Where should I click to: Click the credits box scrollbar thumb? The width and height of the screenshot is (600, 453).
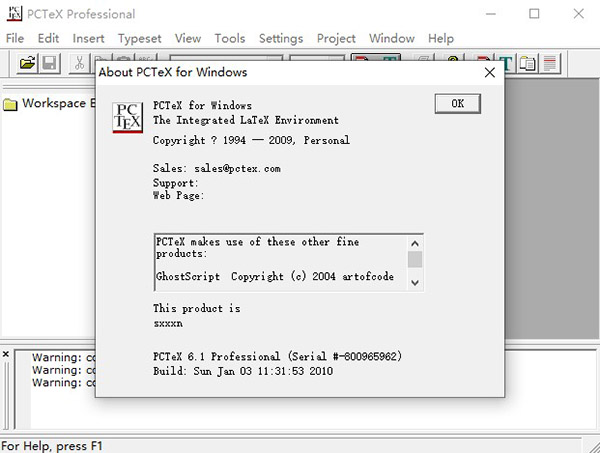[x=415, y=259]
